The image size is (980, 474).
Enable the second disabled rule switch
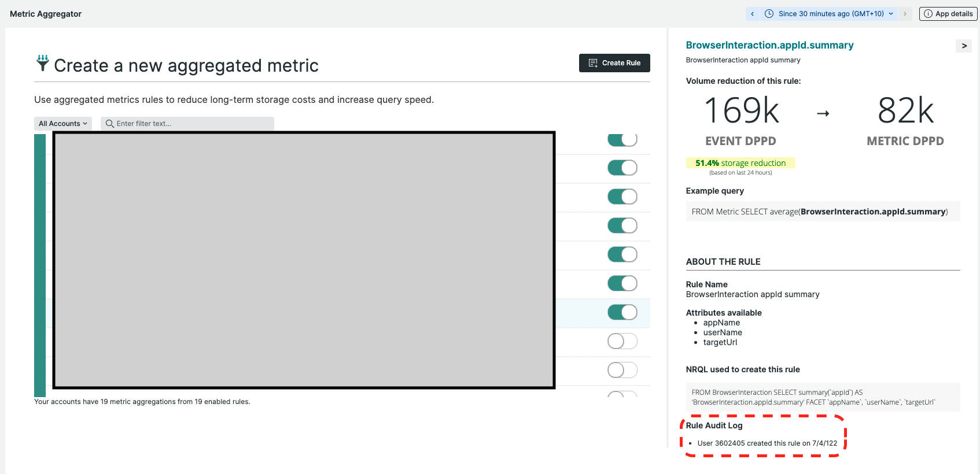[x=622, y=370]
